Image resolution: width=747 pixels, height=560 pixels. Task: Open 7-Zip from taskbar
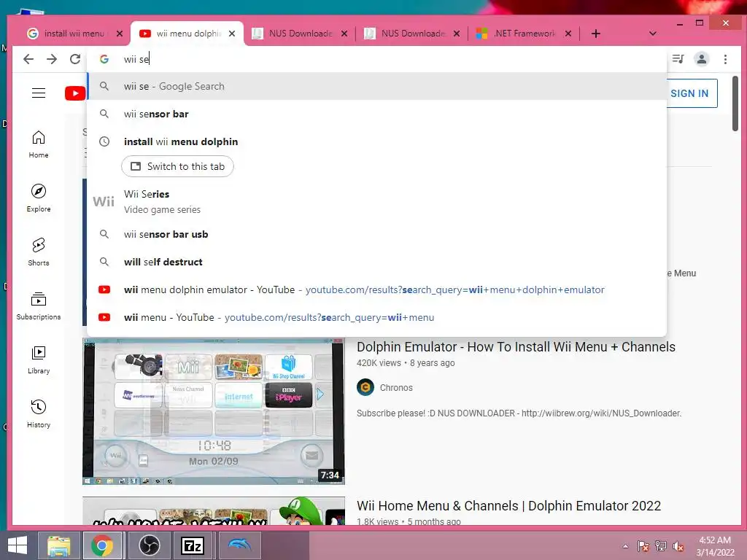pos(193,545)
